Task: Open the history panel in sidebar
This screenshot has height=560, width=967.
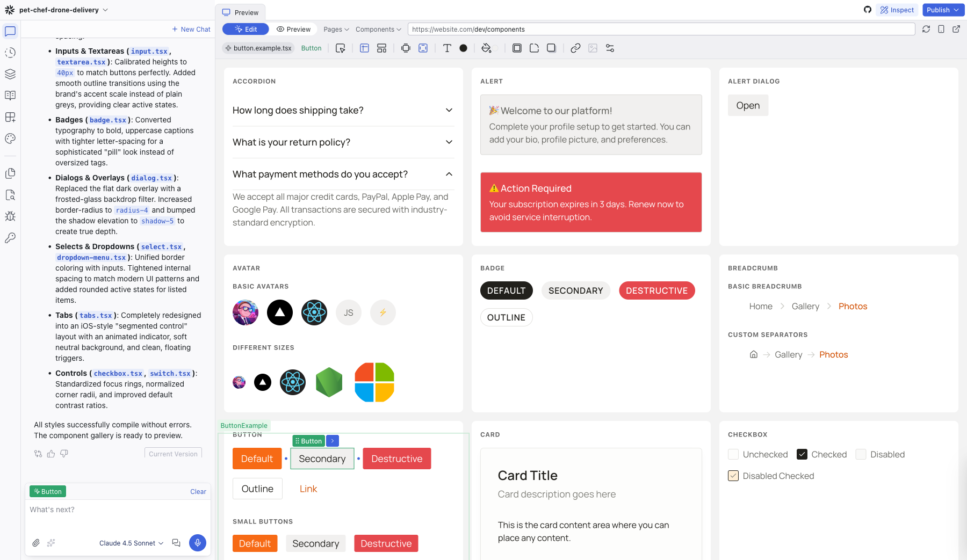Action: [10, 53]
